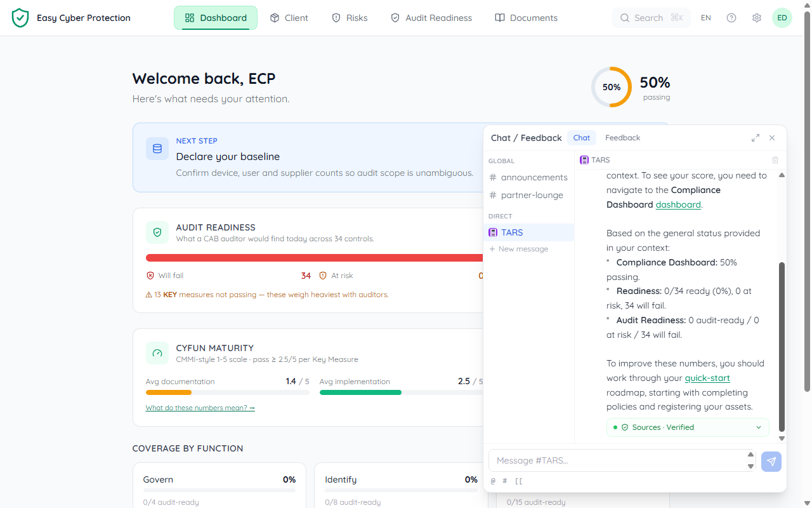Click the Avg implementation green bar

point(360,392)
